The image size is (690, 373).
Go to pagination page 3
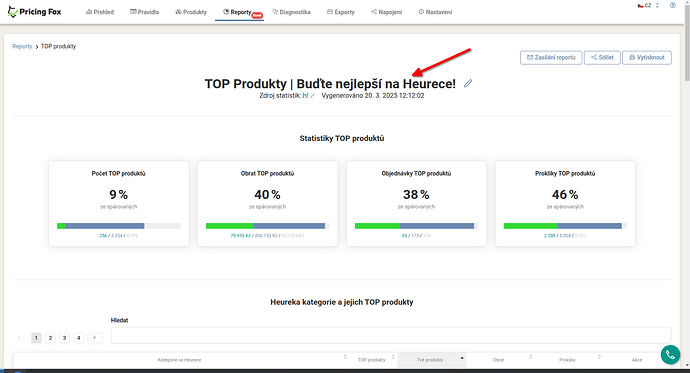point(64,338)
